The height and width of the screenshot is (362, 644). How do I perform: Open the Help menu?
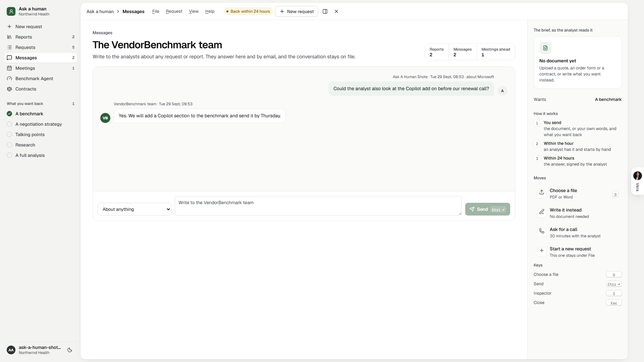[x=210, y=11]
